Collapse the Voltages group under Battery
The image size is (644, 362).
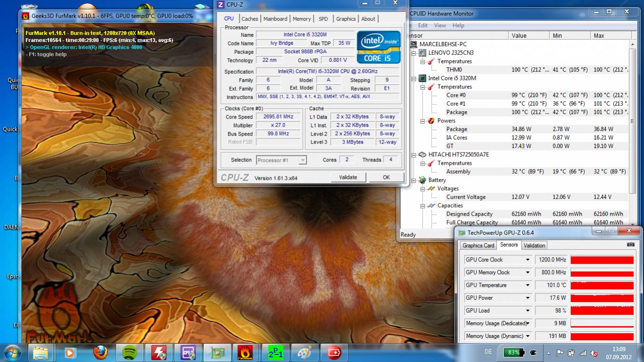[423, 189]
